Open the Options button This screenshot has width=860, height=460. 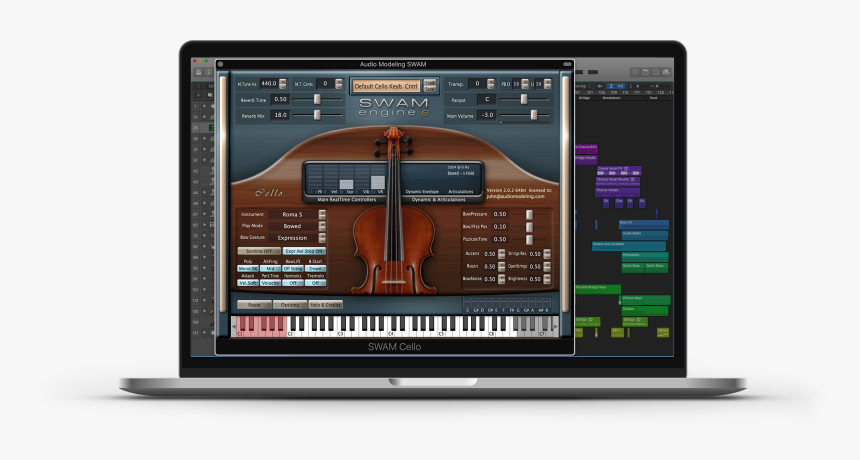[x=290, y=305]
